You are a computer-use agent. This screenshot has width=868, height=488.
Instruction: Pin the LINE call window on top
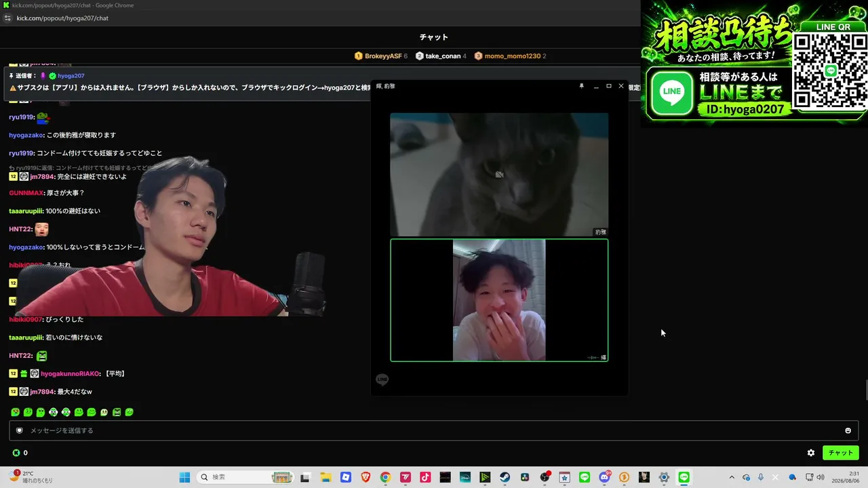point(581,86)
